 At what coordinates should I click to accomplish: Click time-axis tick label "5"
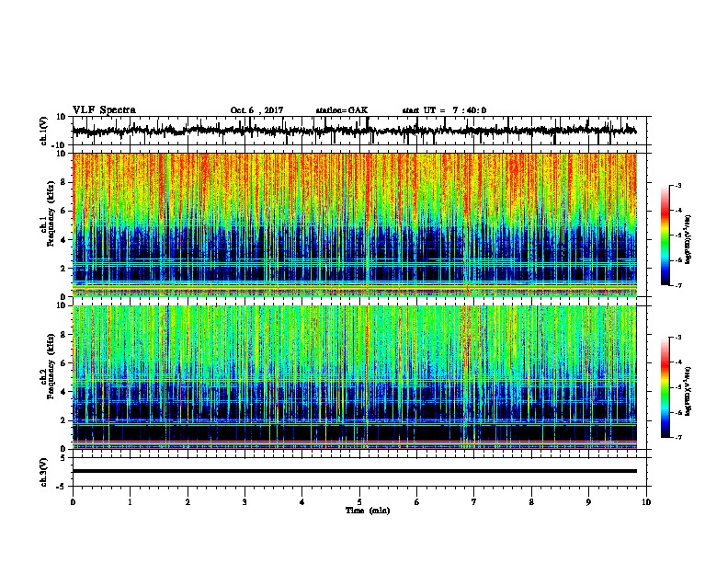click(359, 502)
